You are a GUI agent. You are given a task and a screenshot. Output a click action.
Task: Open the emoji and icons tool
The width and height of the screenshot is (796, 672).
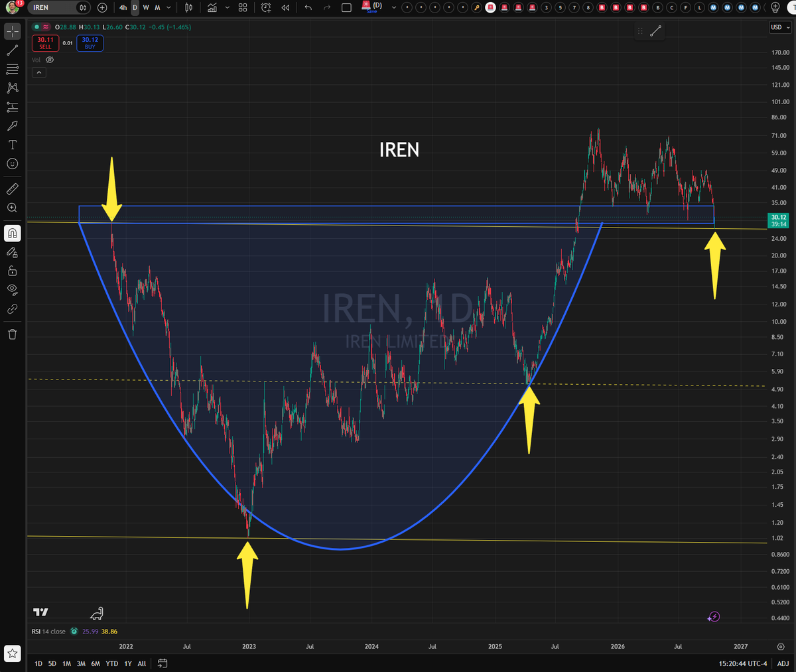(13, 164)
